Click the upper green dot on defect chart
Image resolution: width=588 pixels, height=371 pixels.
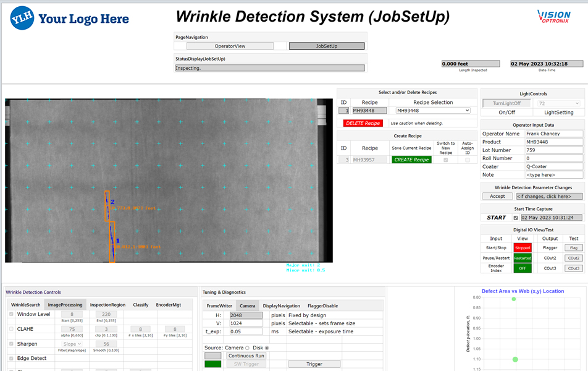pos(514,299)
